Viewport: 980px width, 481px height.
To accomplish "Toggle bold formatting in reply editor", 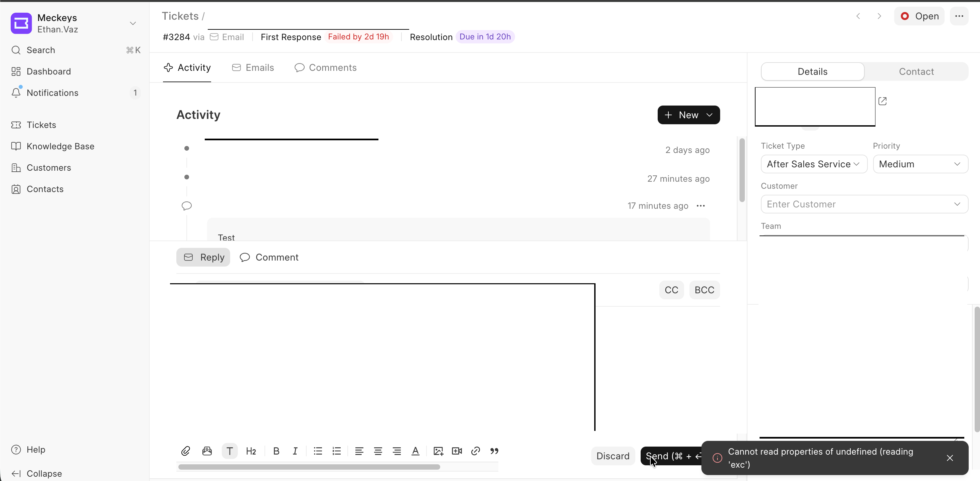I will (x=276, y=451).
